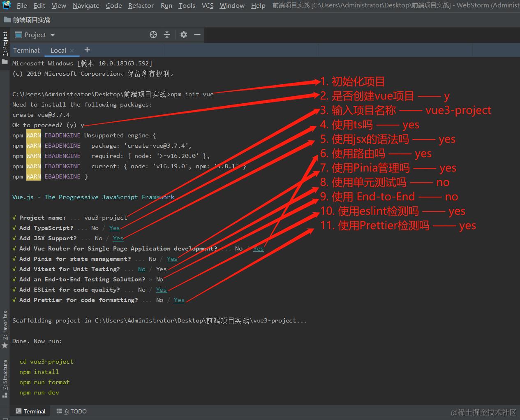Screen dimensions: 520x420
Task: Click 'Microsoft Windows' version line
Action: click(x=82, y=63)
